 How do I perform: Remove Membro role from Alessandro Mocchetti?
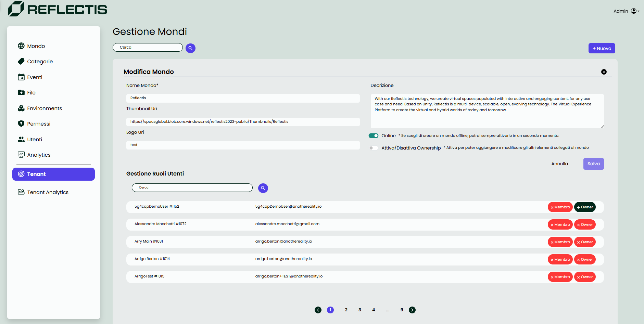pyautogui.click(x=560, y=225)
